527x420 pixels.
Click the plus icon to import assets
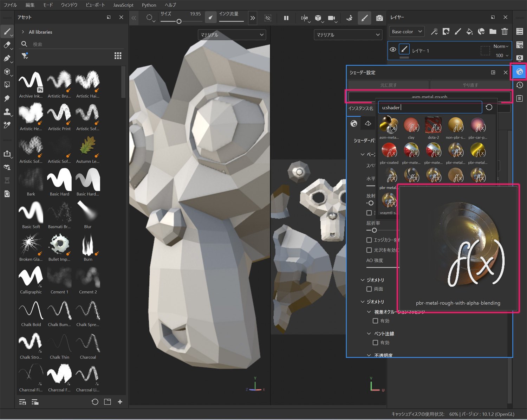(x=120, y=402)
